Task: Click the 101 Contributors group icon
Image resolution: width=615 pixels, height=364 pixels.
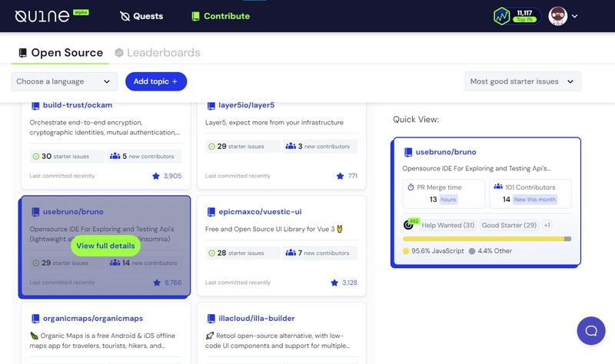Action: [498, 187]
